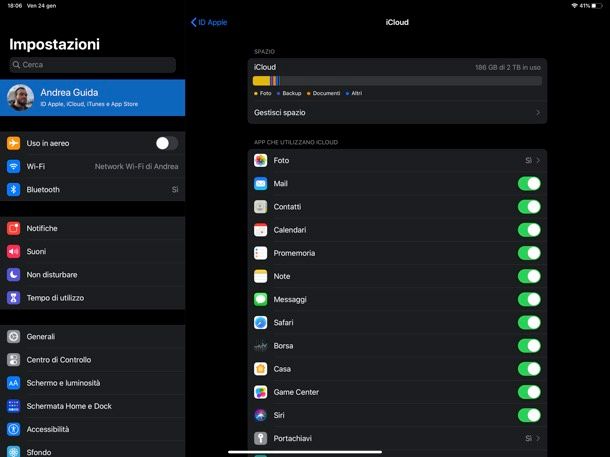This screenshot has width=610, height=457.
Task: Toggle Promemoria iCloud sync off
Action: (529, 253)
